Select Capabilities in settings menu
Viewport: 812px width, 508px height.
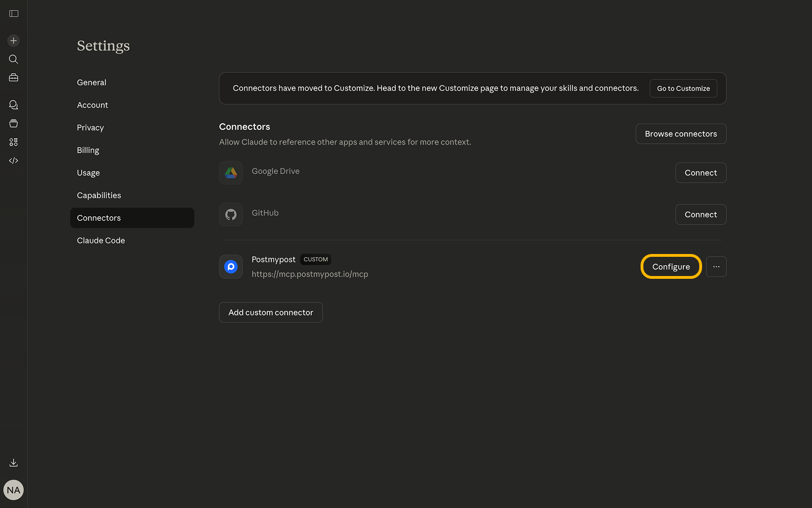pyautogui.click(x=99, y=195)
